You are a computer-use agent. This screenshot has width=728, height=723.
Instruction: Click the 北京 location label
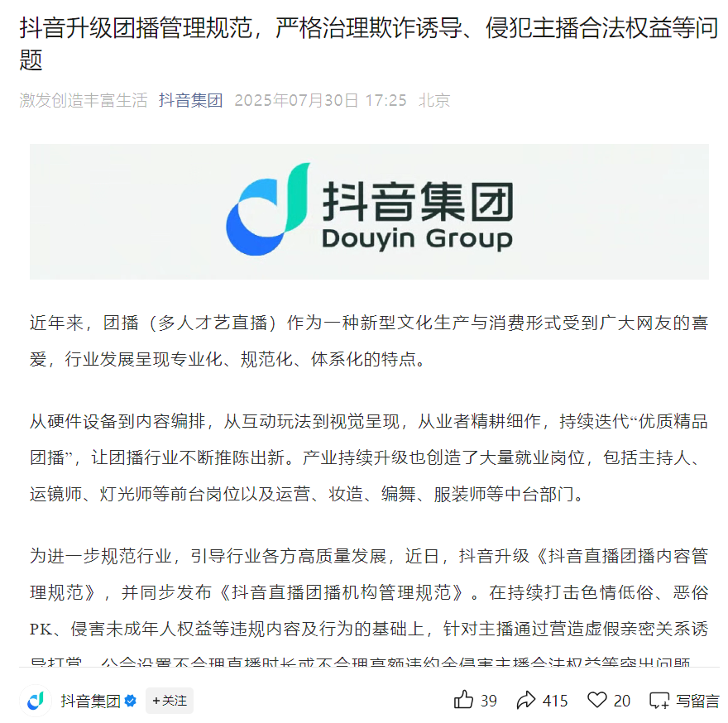pos(434,100)
